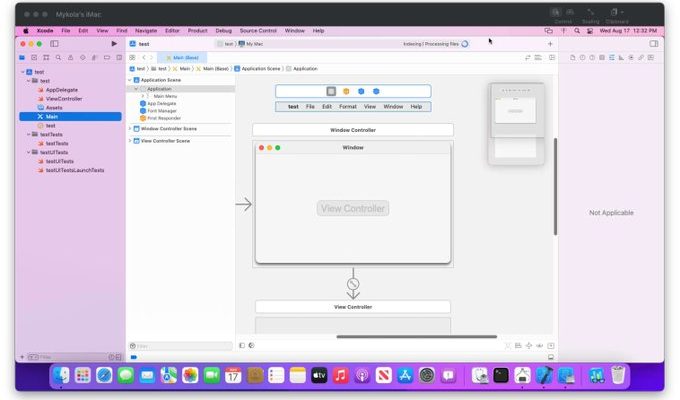Image resolution: width=680 pixels, height=400 pixels.
Task: Open the Editor menu
Action: coord(172,31)
